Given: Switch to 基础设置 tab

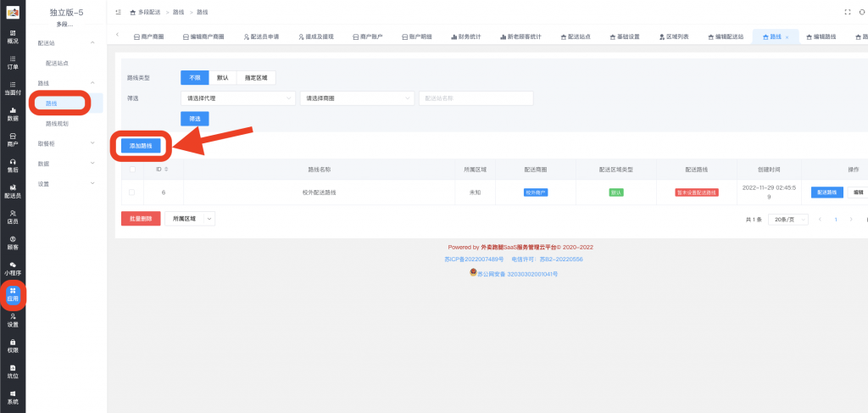Looking at the screenshot, I should click(x=625, y=37).
